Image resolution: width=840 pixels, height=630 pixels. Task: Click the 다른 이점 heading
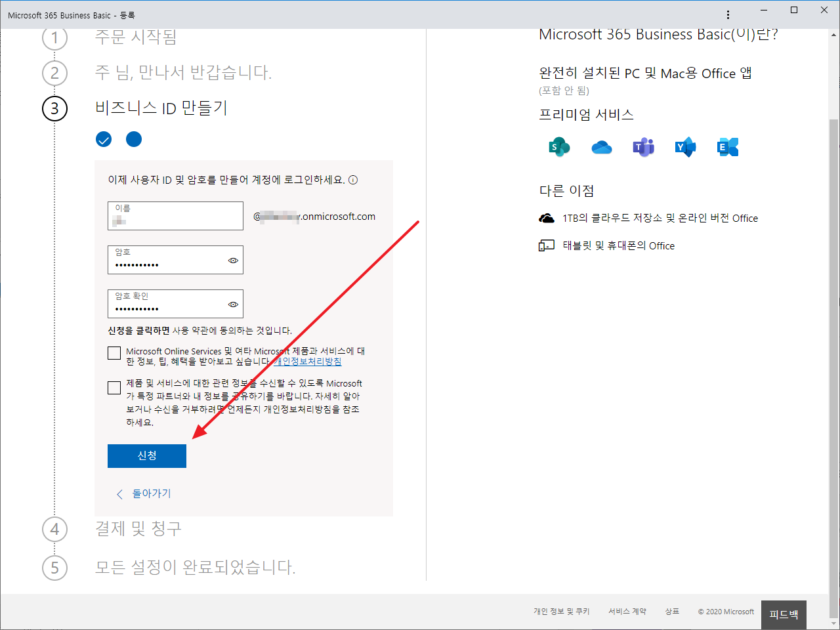point(567,191)
